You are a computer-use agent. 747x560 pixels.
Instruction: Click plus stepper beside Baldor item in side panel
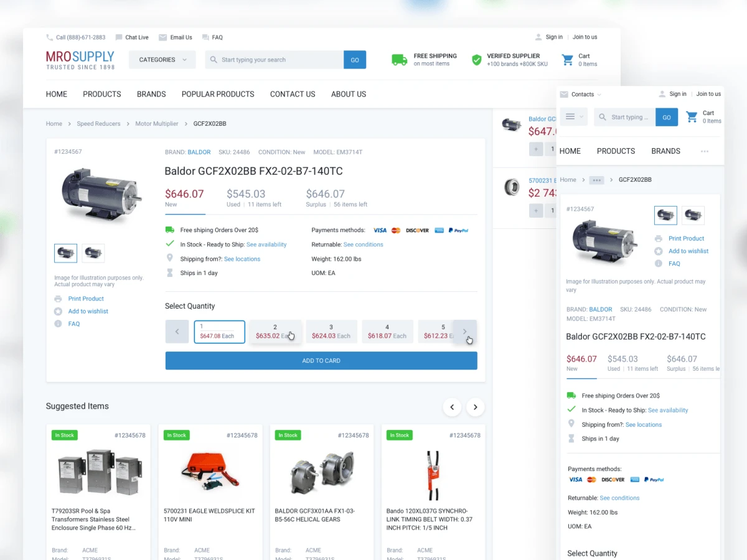[536, 149]
